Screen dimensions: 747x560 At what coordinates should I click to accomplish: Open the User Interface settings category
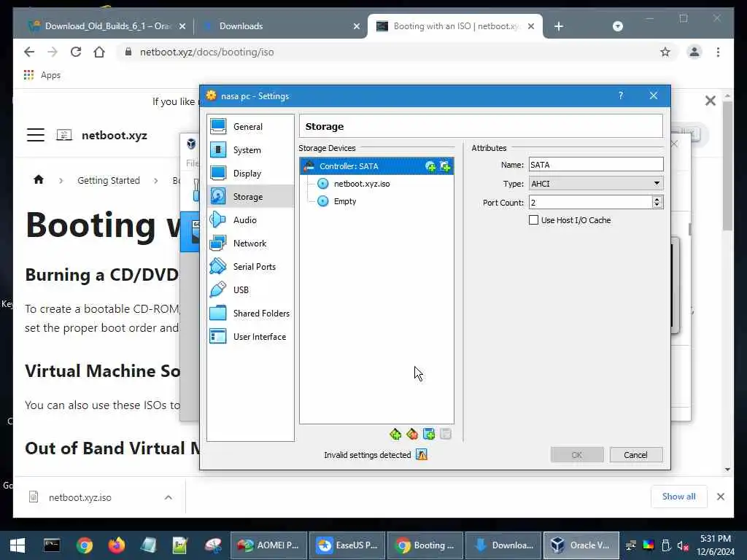coord(250,337)
